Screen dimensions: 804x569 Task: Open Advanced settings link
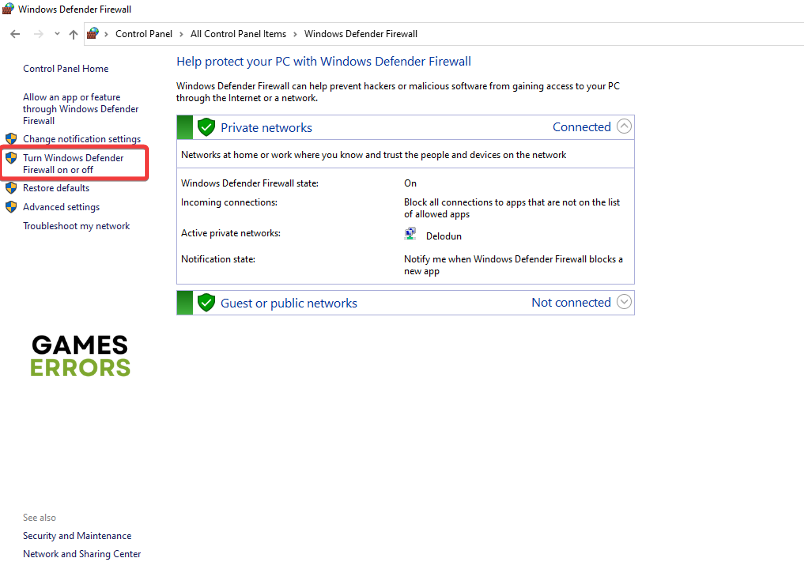click(61, 207)
